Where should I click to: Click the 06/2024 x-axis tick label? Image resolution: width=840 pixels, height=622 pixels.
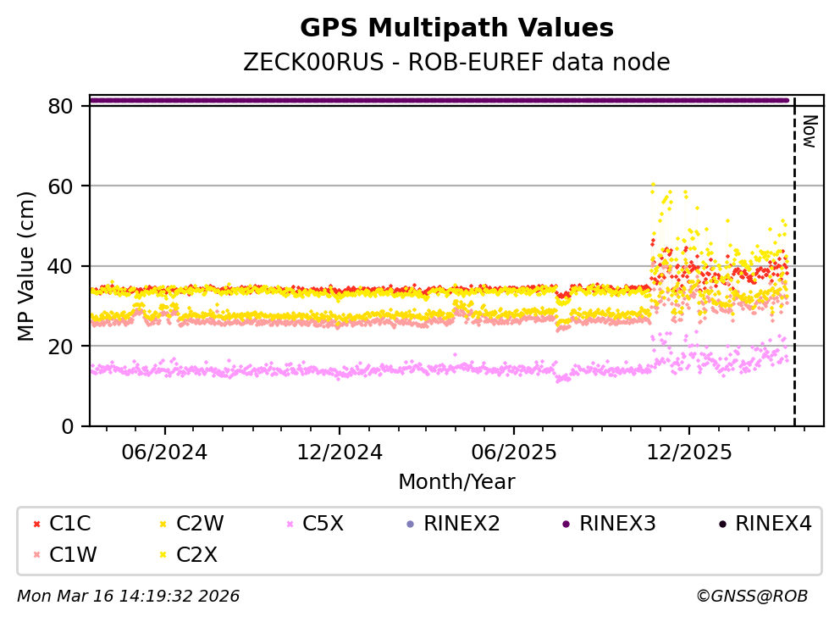click(164, 452)
